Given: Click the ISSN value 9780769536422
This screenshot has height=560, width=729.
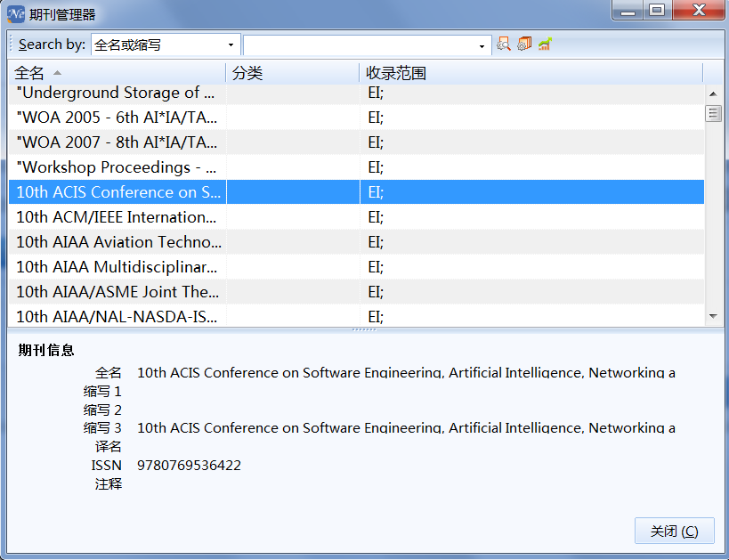Looking at the screenshot, I should (190, 465).
